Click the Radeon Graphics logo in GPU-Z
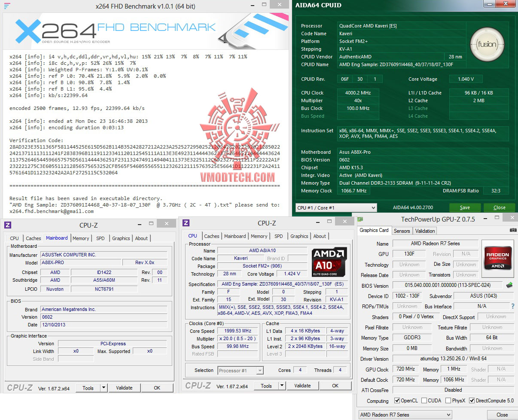The image size is (518, 420). click(498, 259)
